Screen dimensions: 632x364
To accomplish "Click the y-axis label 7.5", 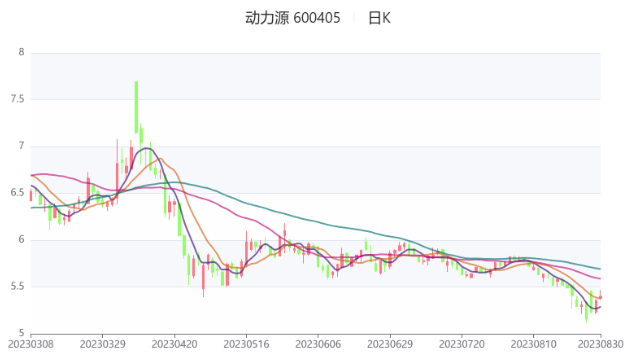I will [17, 99].
